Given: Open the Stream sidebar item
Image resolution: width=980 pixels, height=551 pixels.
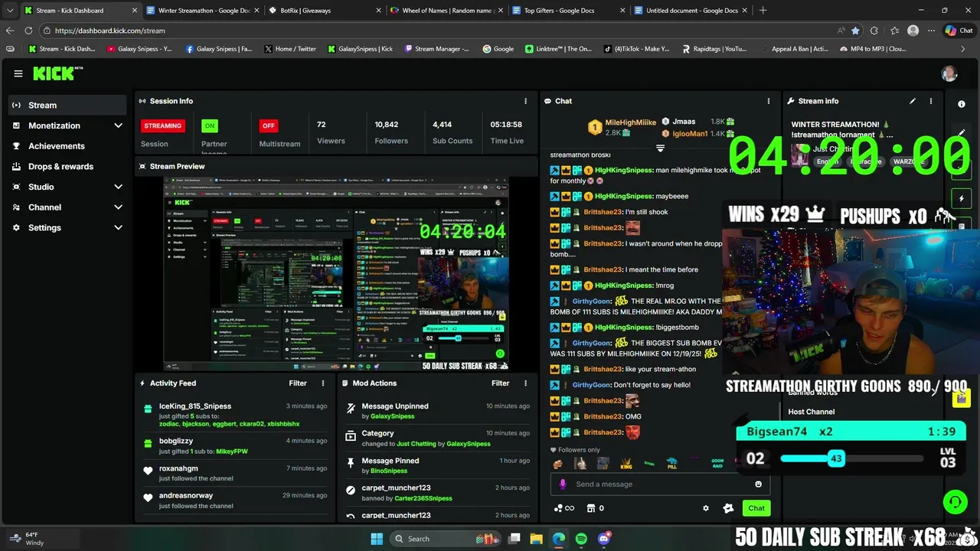Looking at the screenshot, I should 67,105.
